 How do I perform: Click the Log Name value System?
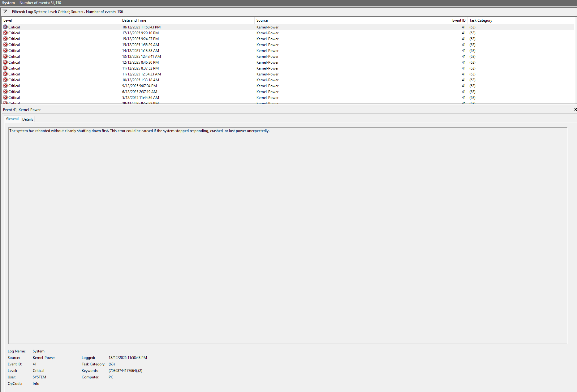[39, 351]
